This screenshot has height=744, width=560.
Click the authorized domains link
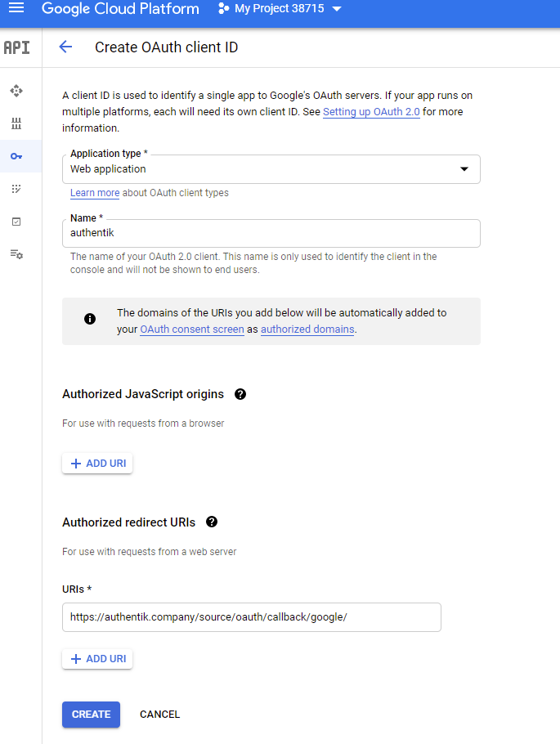point(307,329)
